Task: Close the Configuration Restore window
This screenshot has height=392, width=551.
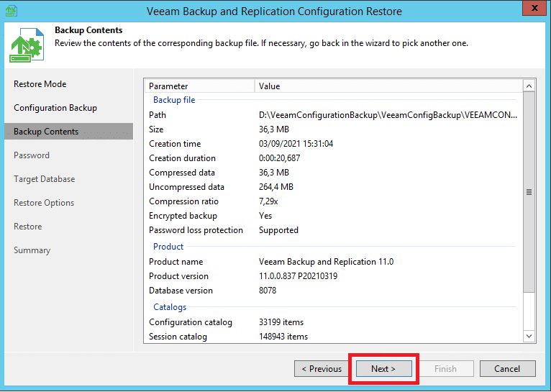Action: (x=534, y=8)
